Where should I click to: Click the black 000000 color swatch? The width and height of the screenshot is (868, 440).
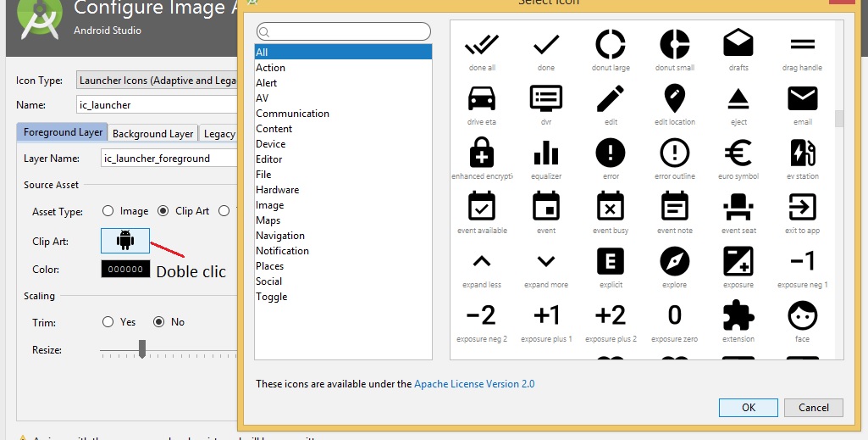pyautogui.click(x=125, y=270)
